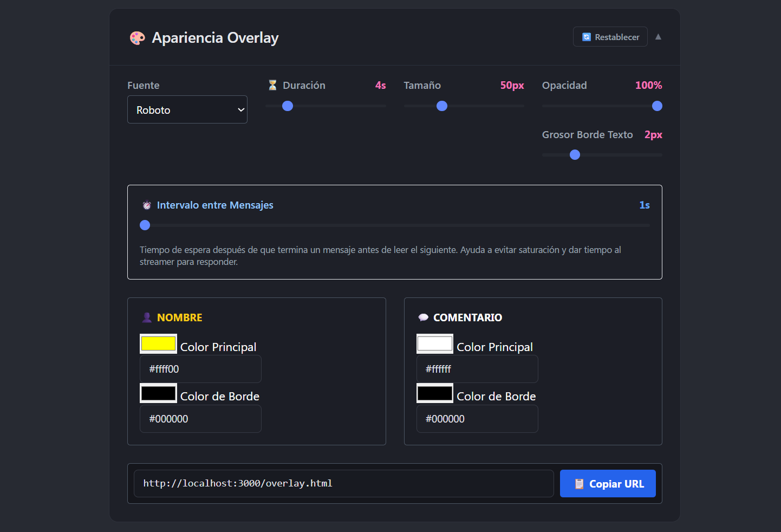The height and width of the screenshot is (532, 781).
Task: Click the palette icon beside Apariencia Overlay
Action: pyautogui.click(x=137, y=38)
